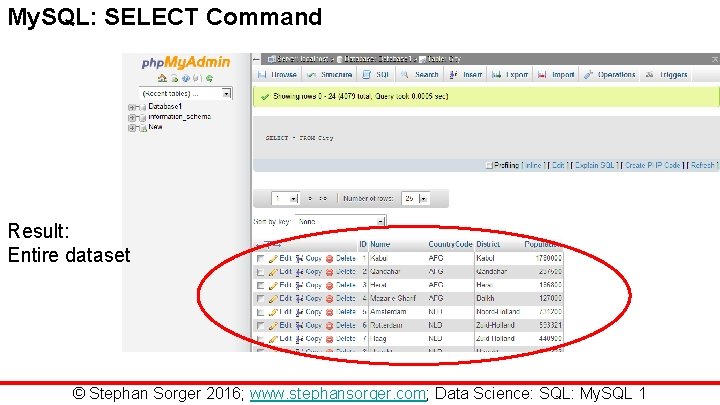
Task: Check the checkbox for the Qandahar row
Action: [x=260, y=272]
